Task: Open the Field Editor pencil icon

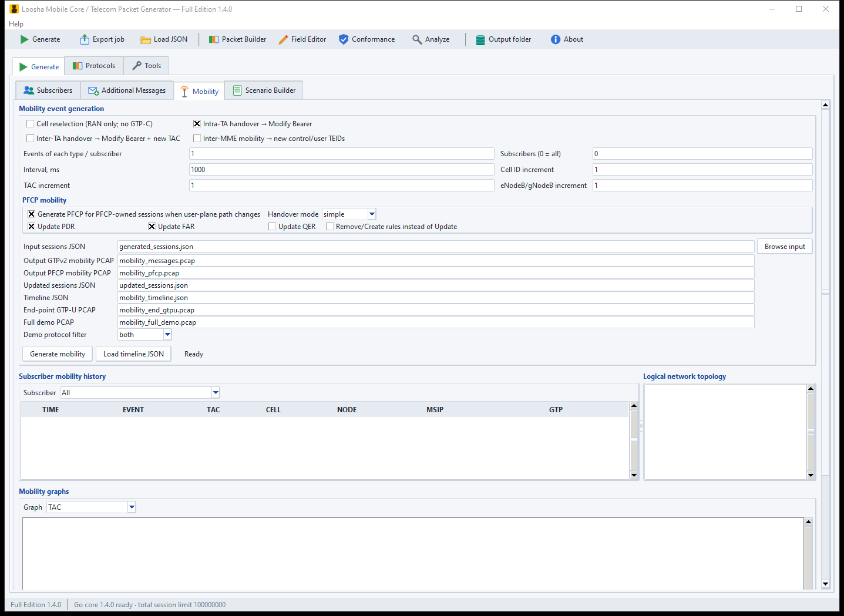Action: (x=283, y=39)
